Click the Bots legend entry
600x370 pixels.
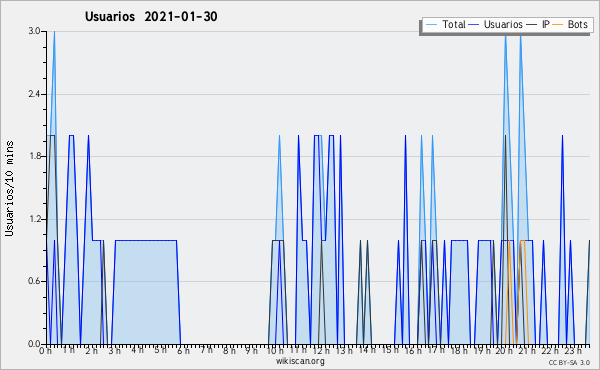(570, 24)
